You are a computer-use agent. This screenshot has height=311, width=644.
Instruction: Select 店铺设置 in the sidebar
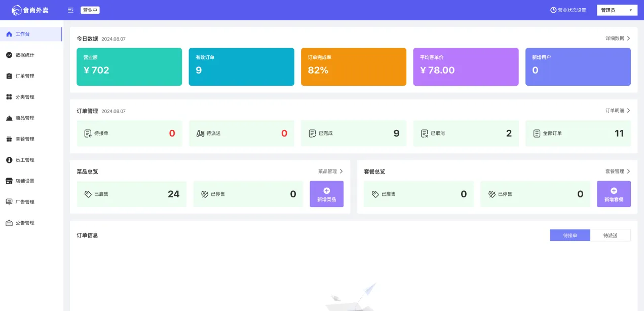(25, 181)
